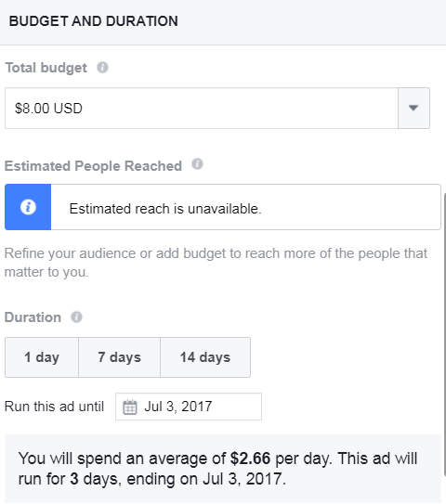The width and height of the screenshot is (446, 504).
Task: Open the calendar icon in date field
Action: point(130,407)
